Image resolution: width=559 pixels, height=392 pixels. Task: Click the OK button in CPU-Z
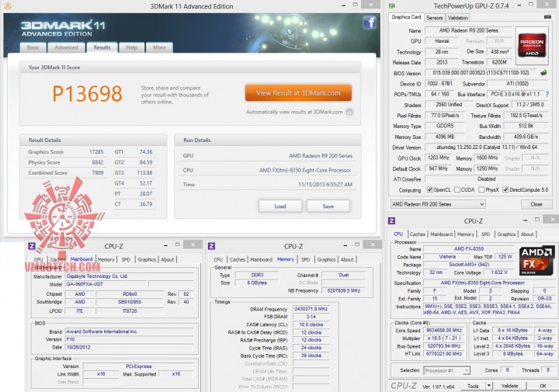(x=543, y=386)
